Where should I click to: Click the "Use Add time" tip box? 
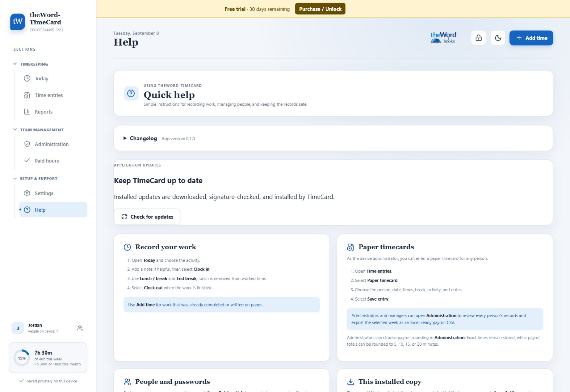[221, 305]
